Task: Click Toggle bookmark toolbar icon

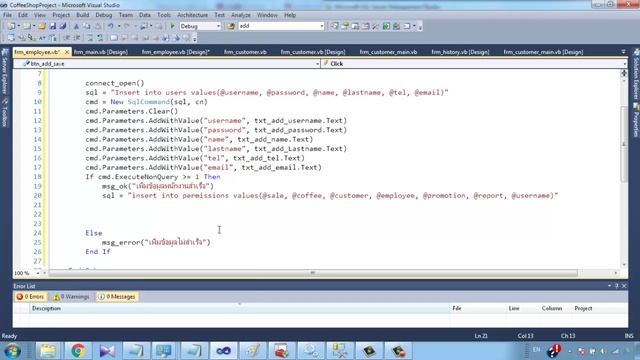Action: click(x=114, y=38)
